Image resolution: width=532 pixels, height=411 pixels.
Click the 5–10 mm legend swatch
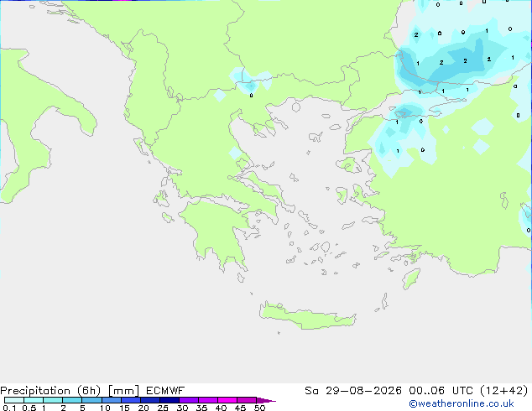91,400
